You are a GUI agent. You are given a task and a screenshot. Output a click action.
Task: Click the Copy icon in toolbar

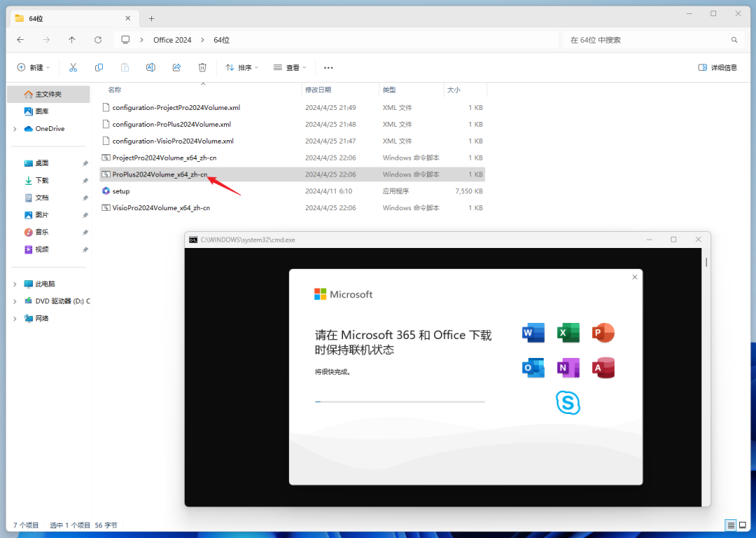coord(99,67)
